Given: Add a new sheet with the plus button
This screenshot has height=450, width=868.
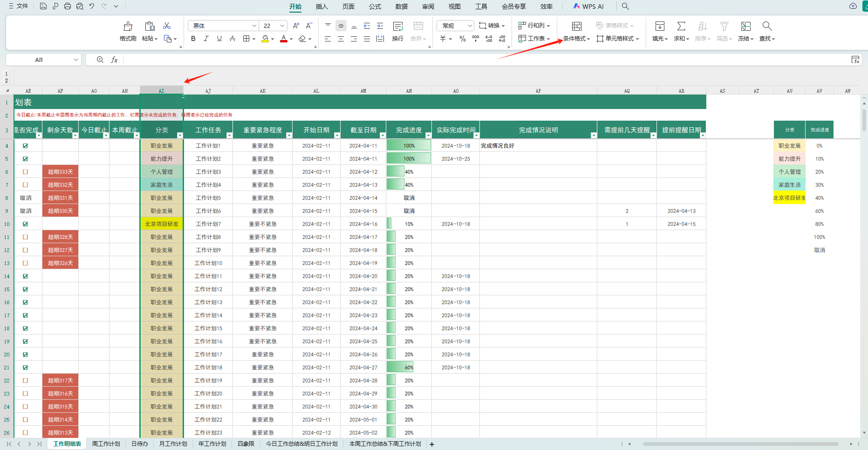Looking at the screenshot, I should pyautogui.click(x=432, y=444).
